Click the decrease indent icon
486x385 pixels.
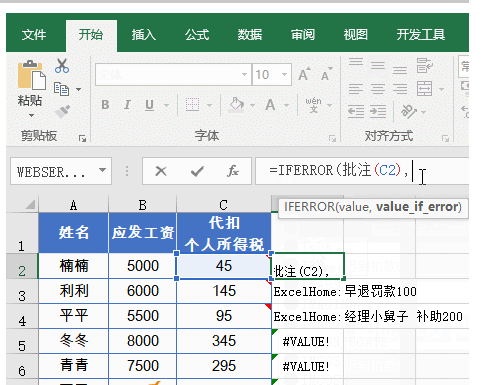point(356,112)
